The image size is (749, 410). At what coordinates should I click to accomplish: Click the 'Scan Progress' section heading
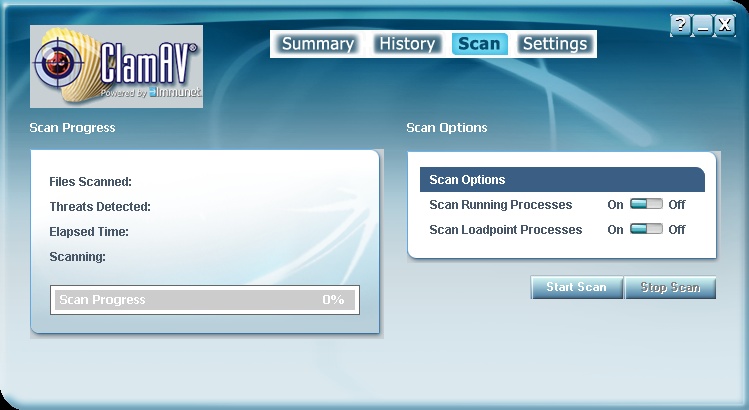[x=72, y=128]
